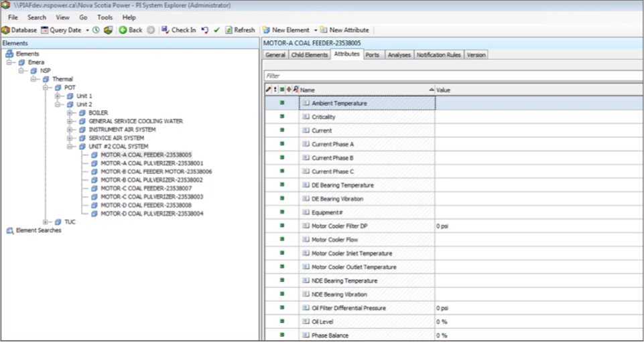Select MOTOR-C COAL FEEDER-23538007

(146, 188)
